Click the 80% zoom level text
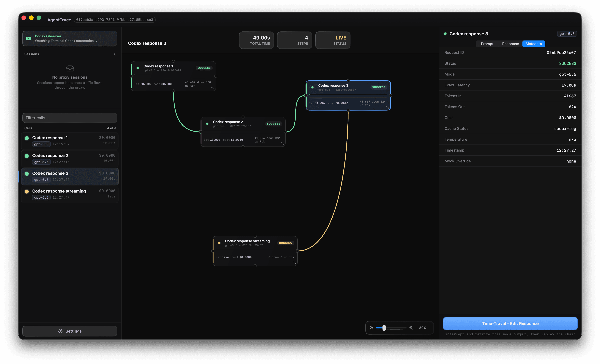The width and height of the screenshot is (600, 364). pos(423,328)
